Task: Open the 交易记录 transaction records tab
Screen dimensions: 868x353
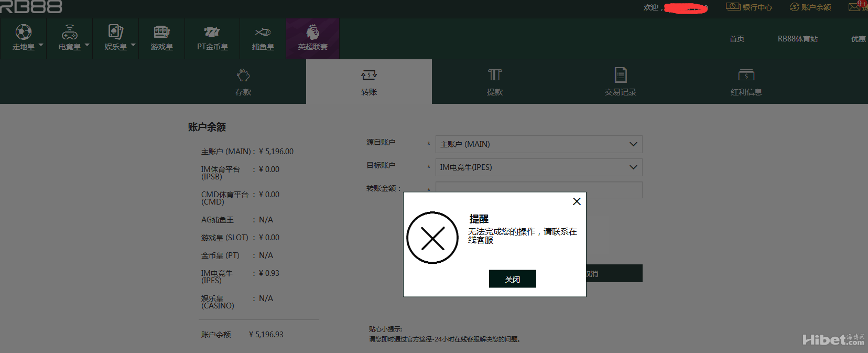Action: pos(620,82)
